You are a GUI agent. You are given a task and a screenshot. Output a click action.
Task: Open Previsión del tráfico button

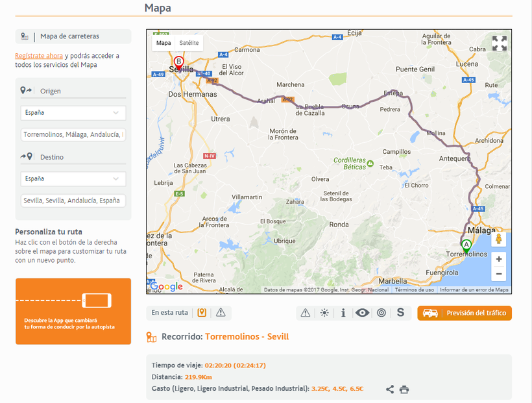[x=465, y=313]
